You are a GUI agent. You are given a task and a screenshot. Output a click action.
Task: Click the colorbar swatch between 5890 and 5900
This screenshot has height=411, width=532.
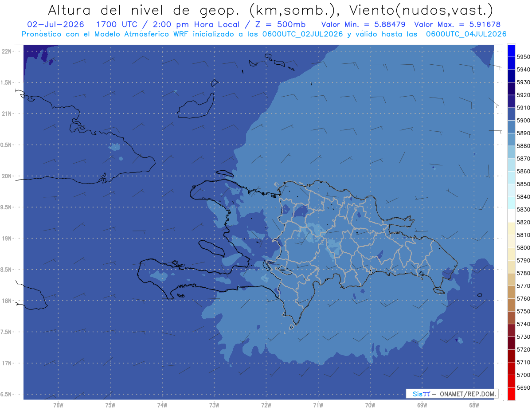[511, 127]
